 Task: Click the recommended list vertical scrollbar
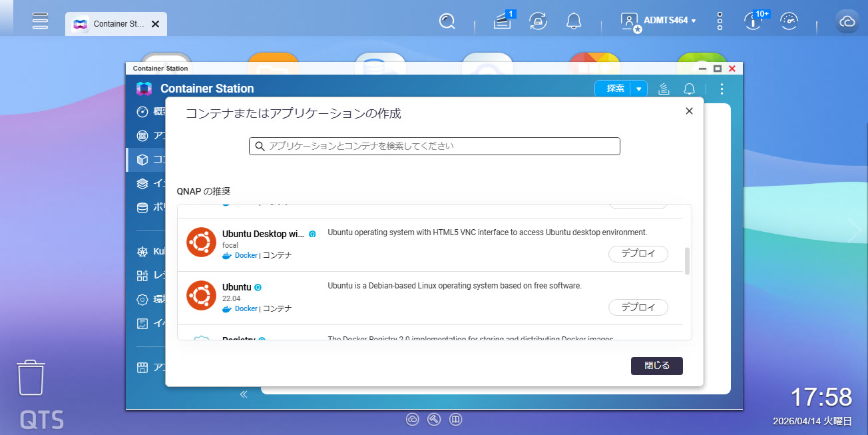tap(687, 260)
